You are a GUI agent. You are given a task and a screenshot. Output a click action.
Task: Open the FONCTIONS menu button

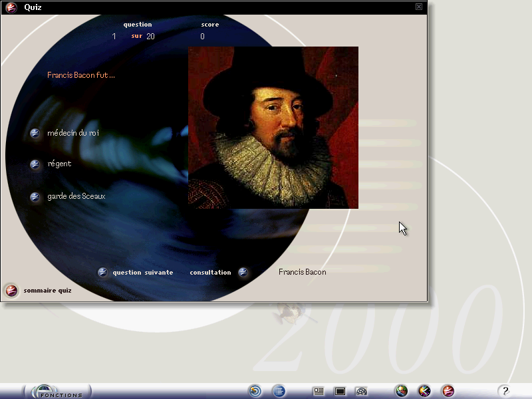click(x=57, y=391)
